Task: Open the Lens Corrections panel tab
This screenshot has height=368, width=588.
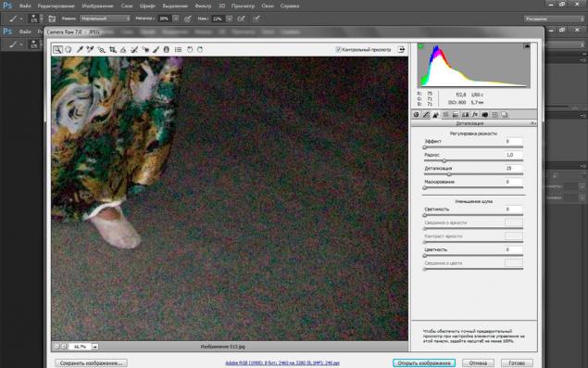Action: click(x=466, y=115)
